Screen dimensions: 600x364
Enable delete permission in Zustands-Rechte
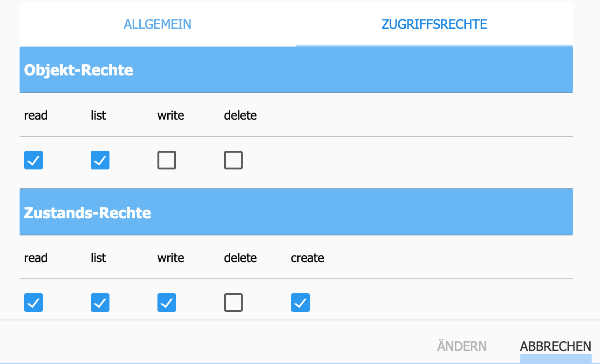(233, 303)
